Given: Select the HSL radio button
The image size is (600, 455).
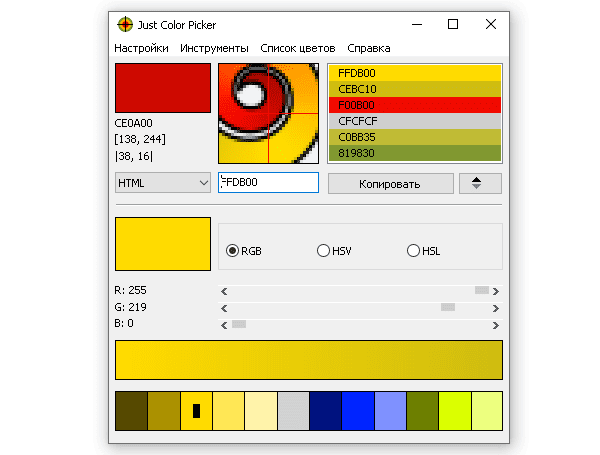Looking at the screenshot, I should pos(413,251).
